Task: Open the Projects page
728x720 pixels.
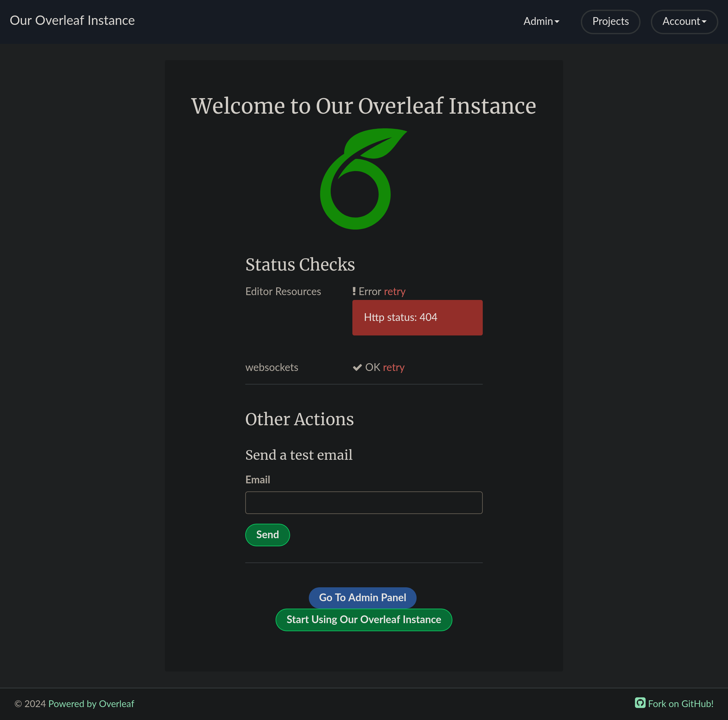Action: pyautogui.click(x=610, y=22)
